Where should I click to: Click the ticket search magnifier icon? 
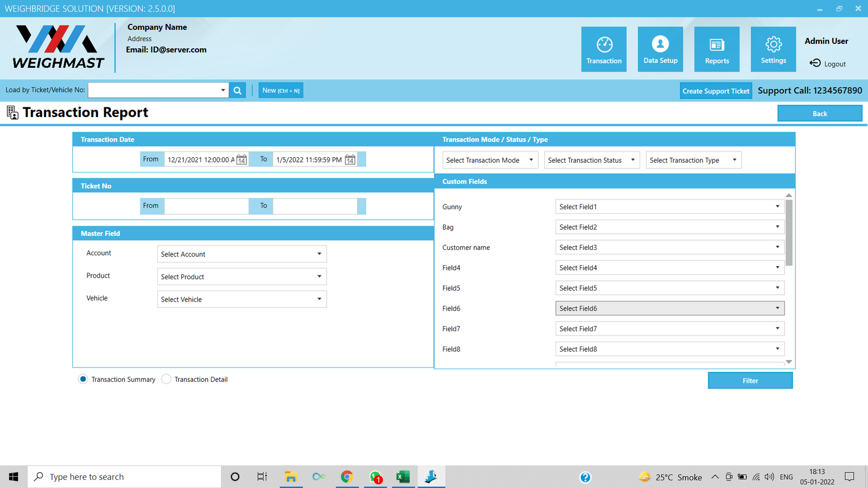click(237, 91)
